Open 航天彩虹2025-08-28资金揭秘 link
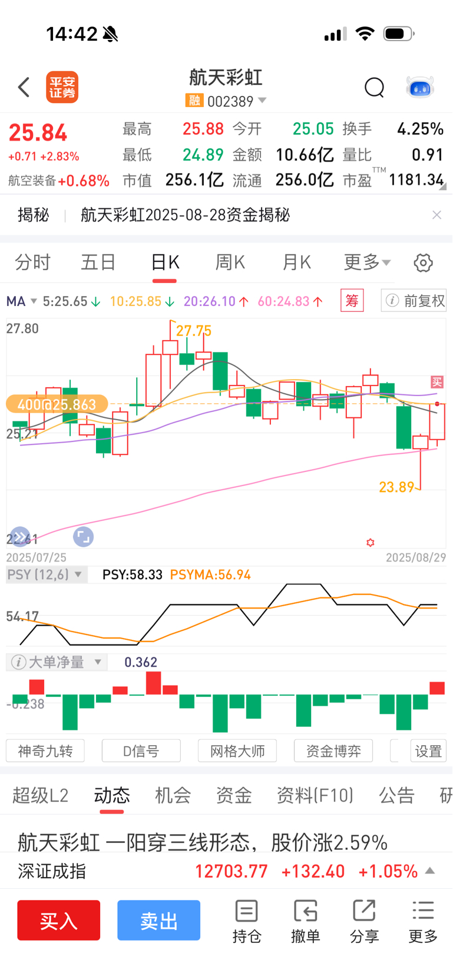The image size is (453, 980). (185, 215)
